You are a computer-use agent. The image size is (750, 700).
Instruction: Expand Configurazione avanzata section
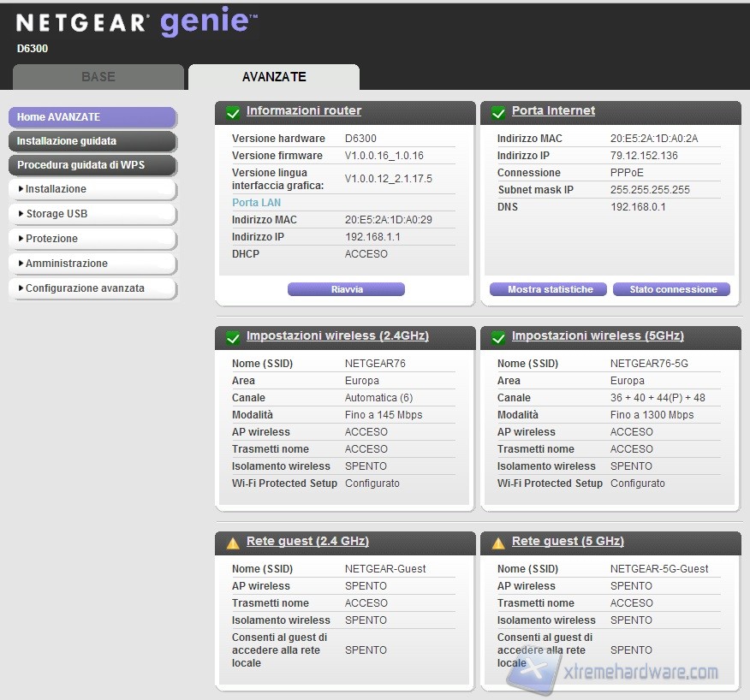coord(92,288)
